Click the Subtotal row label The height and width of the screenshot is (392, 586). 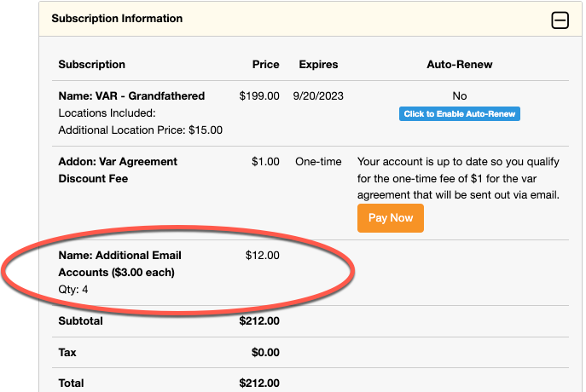[80, 321]
